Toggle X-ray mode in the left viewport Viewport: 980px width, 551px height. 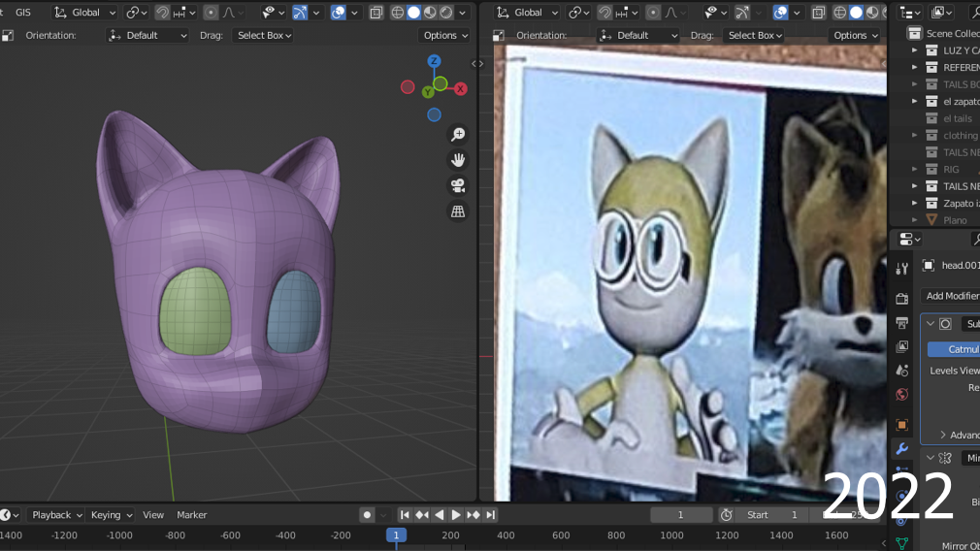click(376, 13)
